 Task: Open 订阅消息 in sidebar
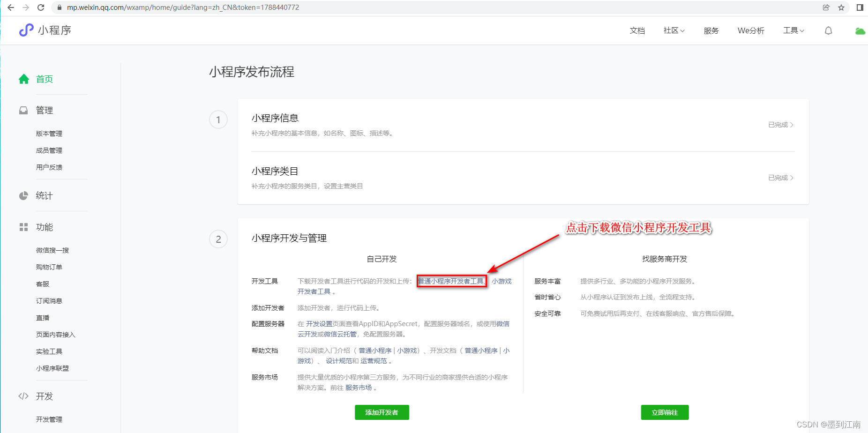(49, 301)
